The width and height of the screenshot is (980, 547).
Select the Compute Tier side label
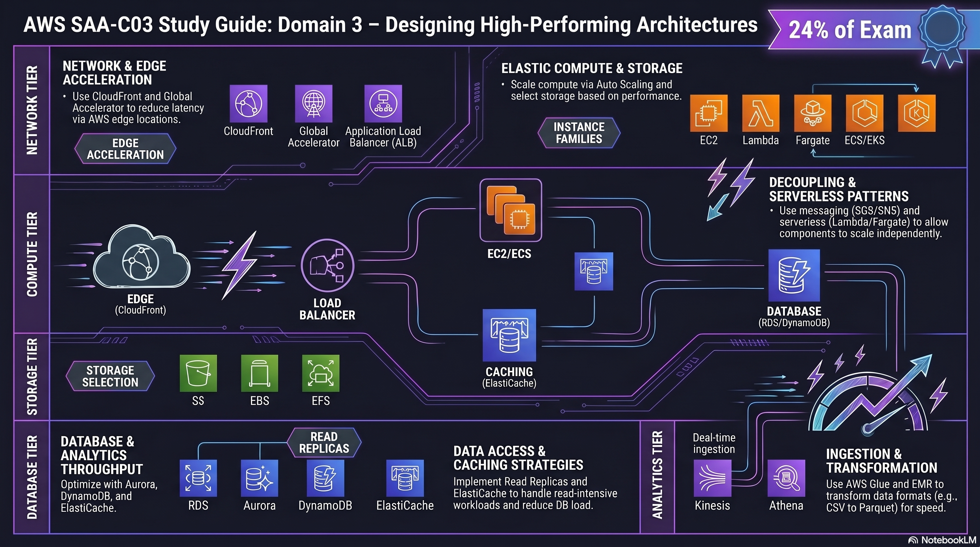[32, 254]
